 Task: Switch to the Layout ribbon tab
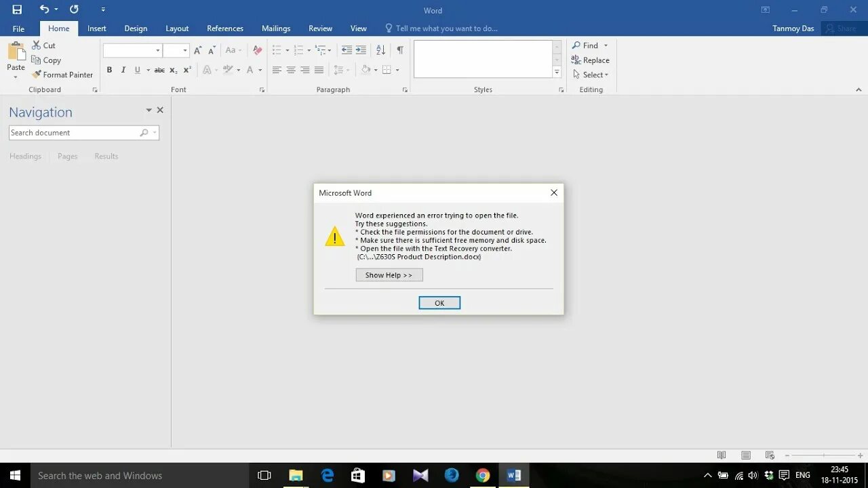point(177,28)
